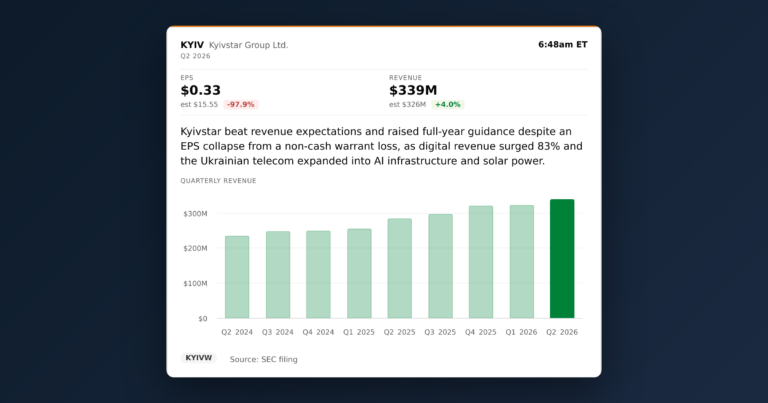Click the $0 axis label
Image resolution: width=768 pixels, height=403 pixels.
203,319
